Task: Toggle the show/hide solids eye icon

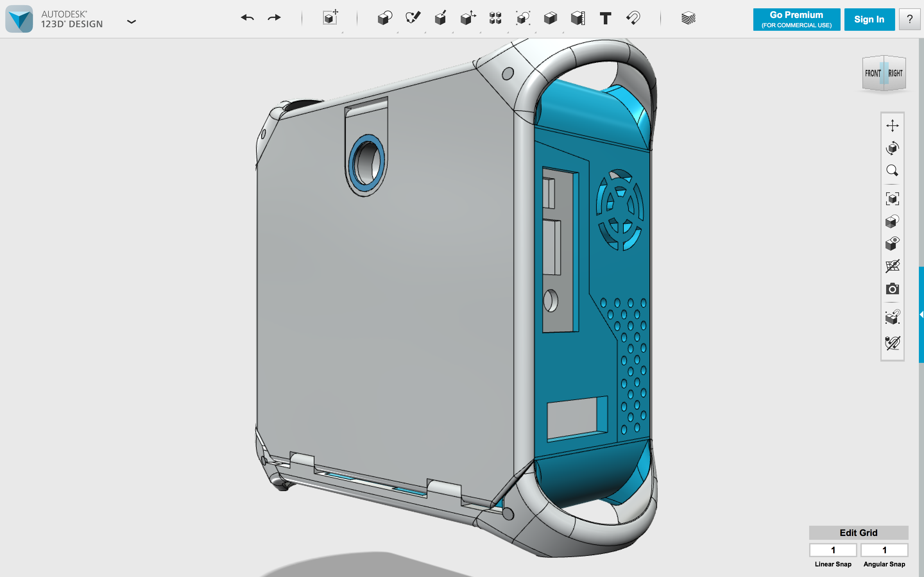Action: pyautogui.click(x=892, y=244)
